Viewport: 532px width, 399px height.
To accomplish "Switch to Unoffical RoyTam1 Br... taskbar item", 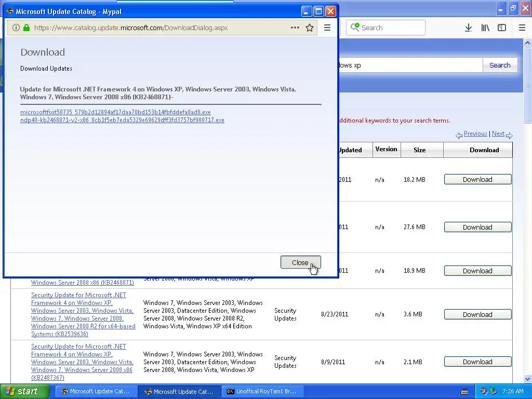I will tap(263, 392).
